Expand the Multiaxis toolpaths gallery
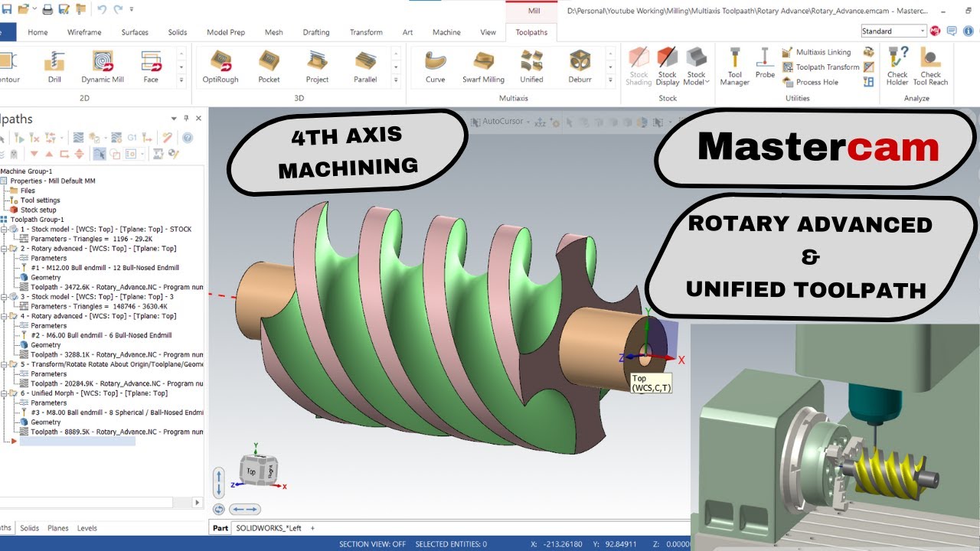980x551 pixels. [610, 80]
